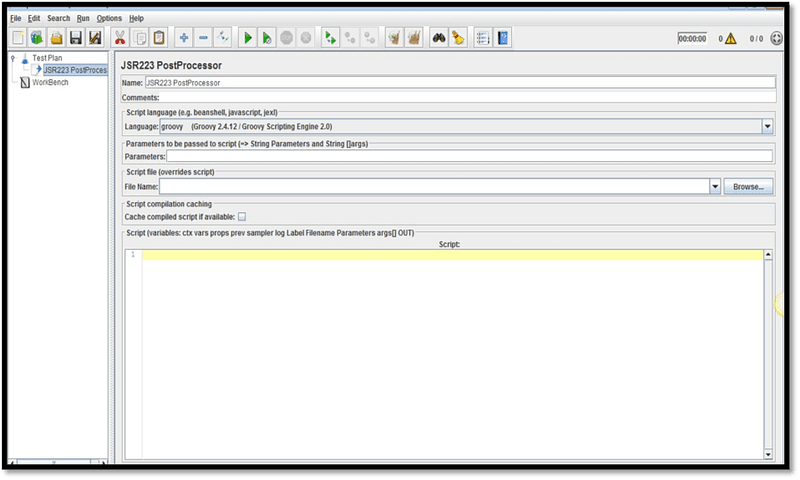The image size is (800, 480).
Task: Collapse the Test Plan tree node
Action: [12, 58]
